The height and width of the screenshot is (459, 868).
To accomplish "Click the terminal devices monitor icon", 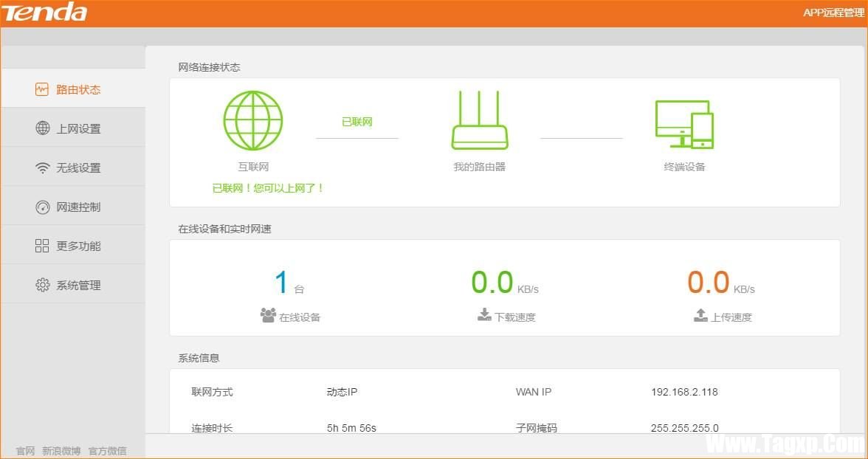I will [685, 124].
